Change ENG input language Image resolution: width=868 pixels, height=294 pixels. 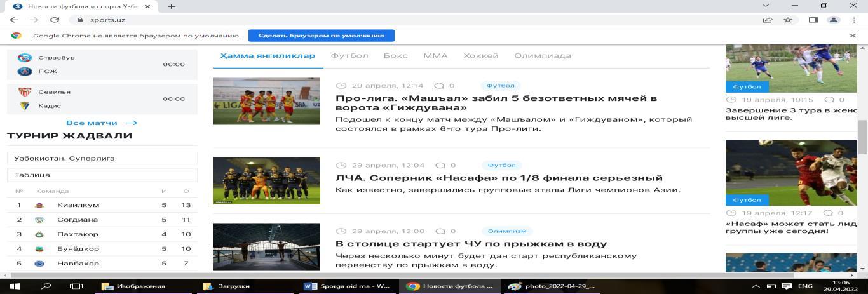pos(805,286)
